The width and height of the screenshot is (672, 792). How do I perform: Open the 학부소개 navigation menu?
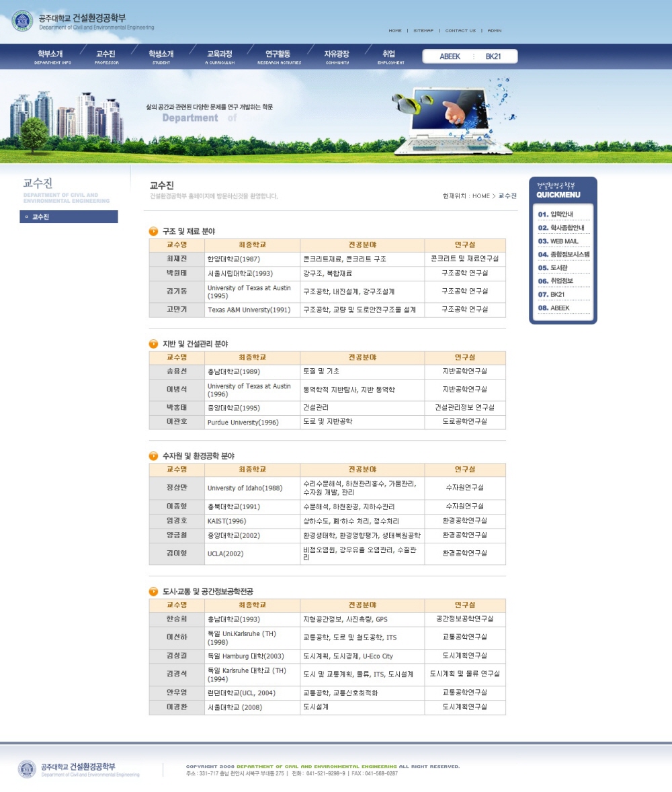[x=52, y=56]
